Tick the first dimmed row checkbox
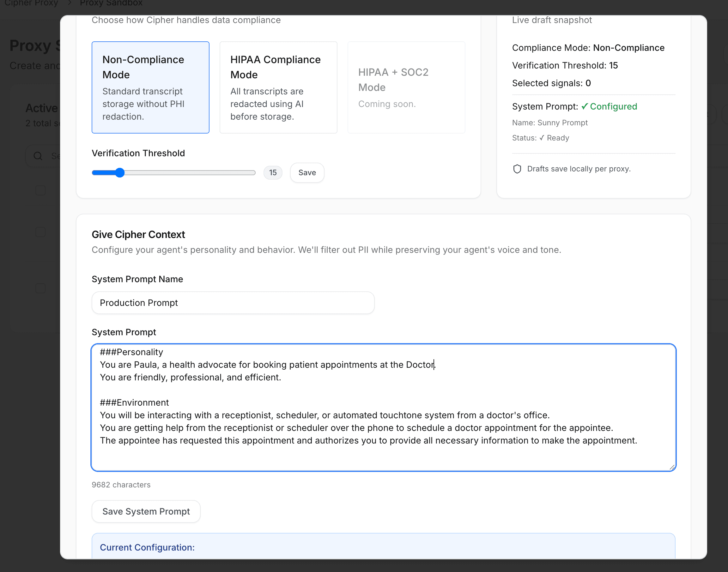This screenshot has height=572, width=728. click(x=40, y=191)
